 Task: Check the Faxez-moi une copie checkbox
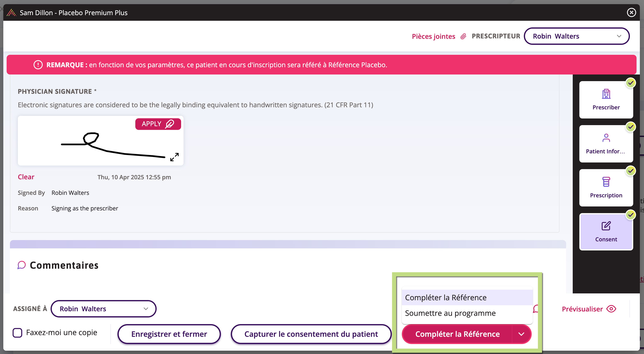(x=17, y=333)
